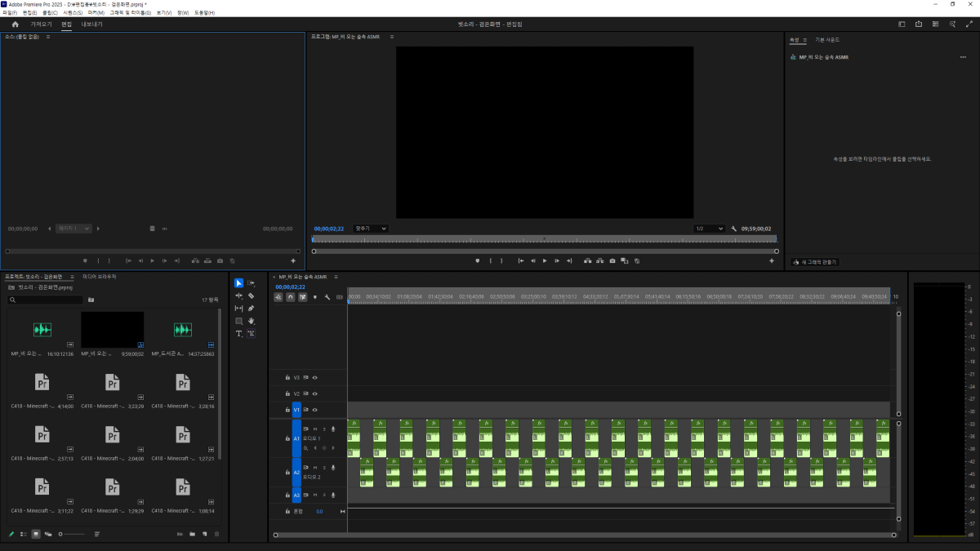This screenshot has height=551, width=980.
Task: Step forward one frame in Program monitor
Action: click(x=557, y=260)
